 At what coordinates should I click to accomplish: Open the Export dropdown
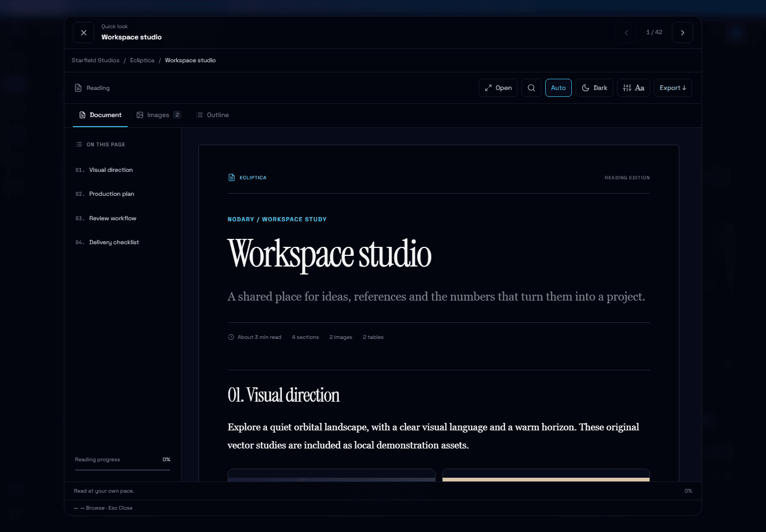673,88
